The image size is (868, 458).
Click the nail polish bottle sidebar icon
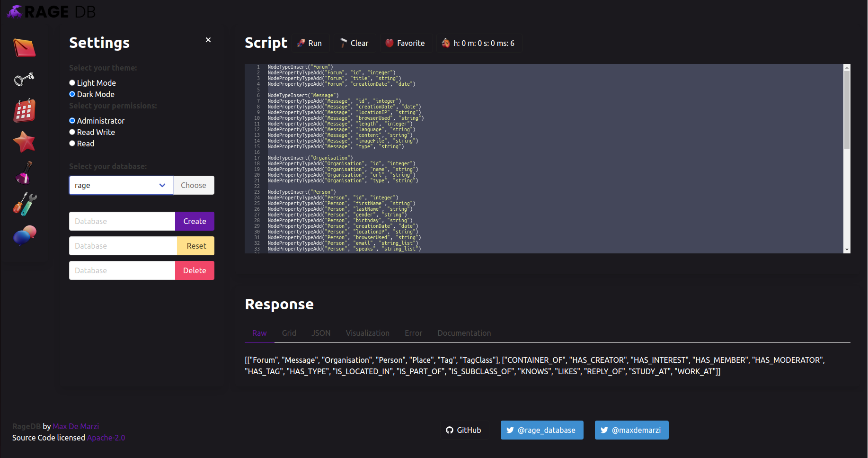pos(24,173)
